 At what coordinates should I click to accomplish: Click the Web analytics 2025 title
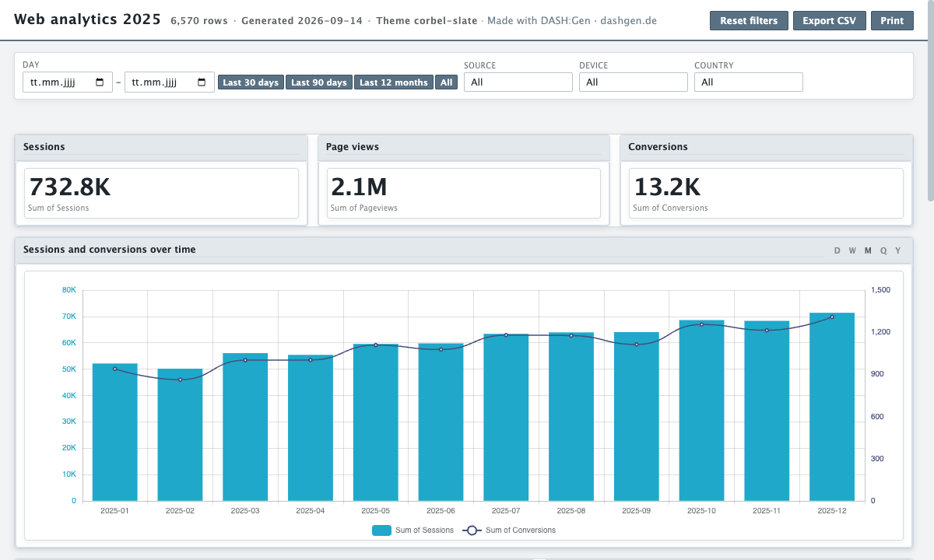88,19
